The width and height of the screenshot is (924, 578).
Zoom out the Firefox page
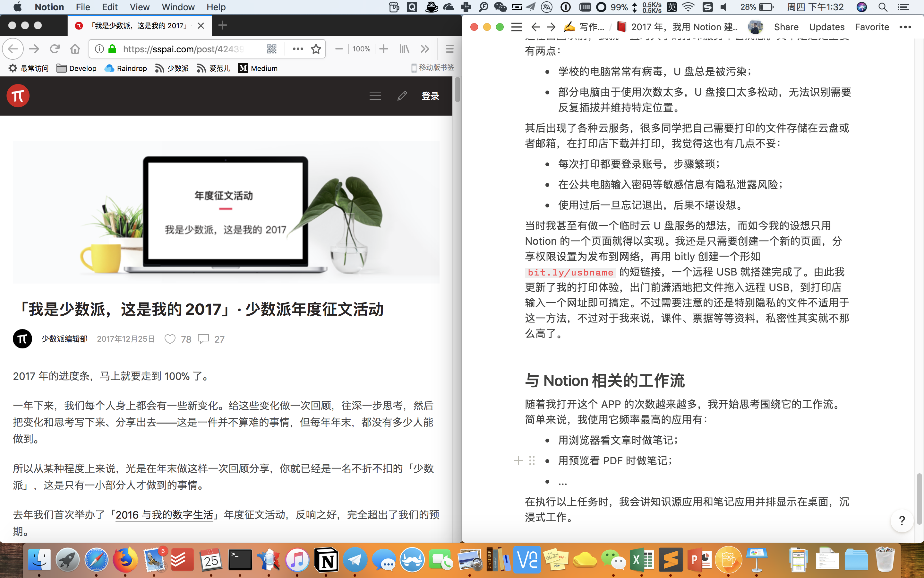(339, 49)
